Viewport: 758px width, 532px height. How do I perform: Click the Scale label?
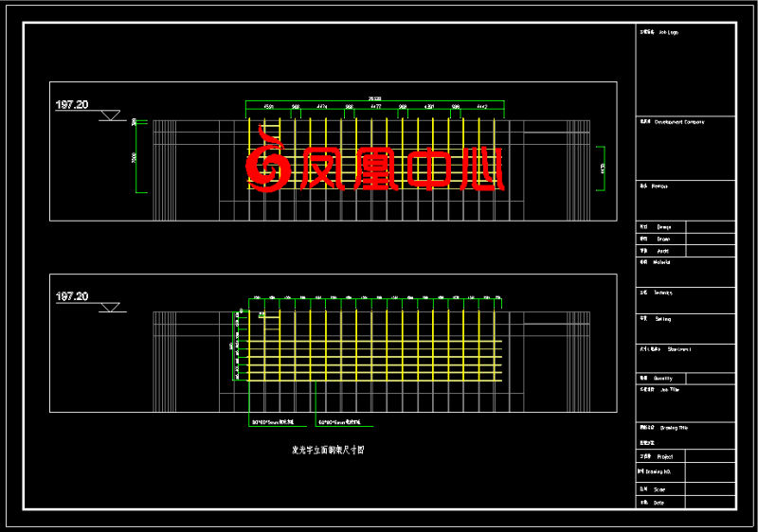(653, 489)
